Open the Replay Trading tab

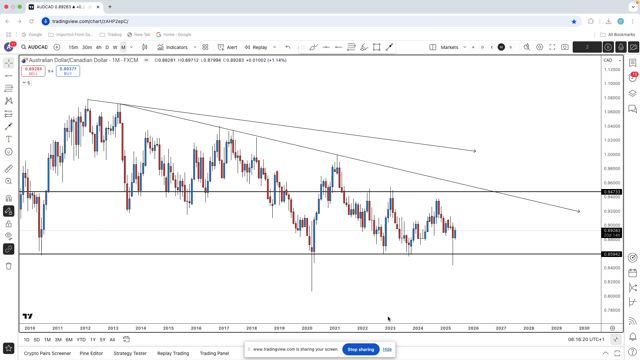pyautogui.click(x=173, y=353)
